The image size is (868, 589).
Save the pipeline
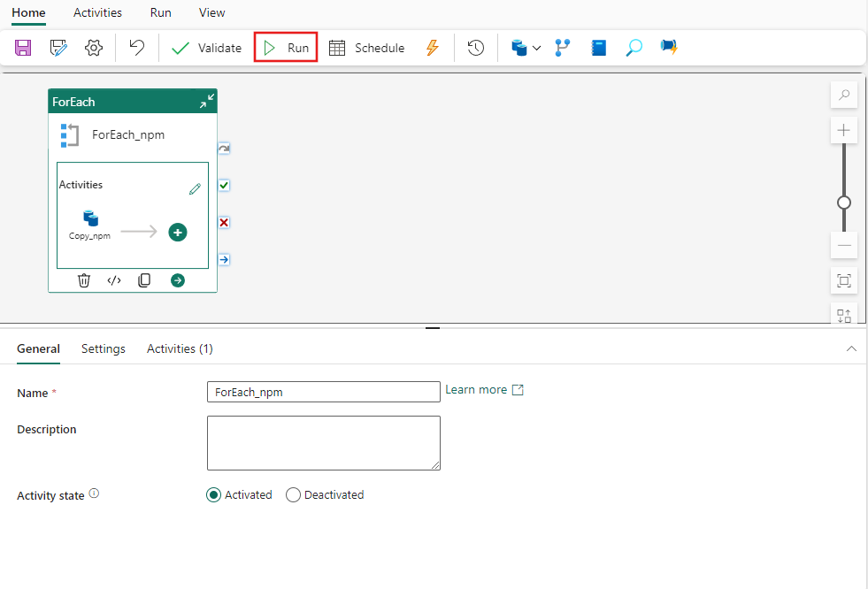[x=22, y=47]
